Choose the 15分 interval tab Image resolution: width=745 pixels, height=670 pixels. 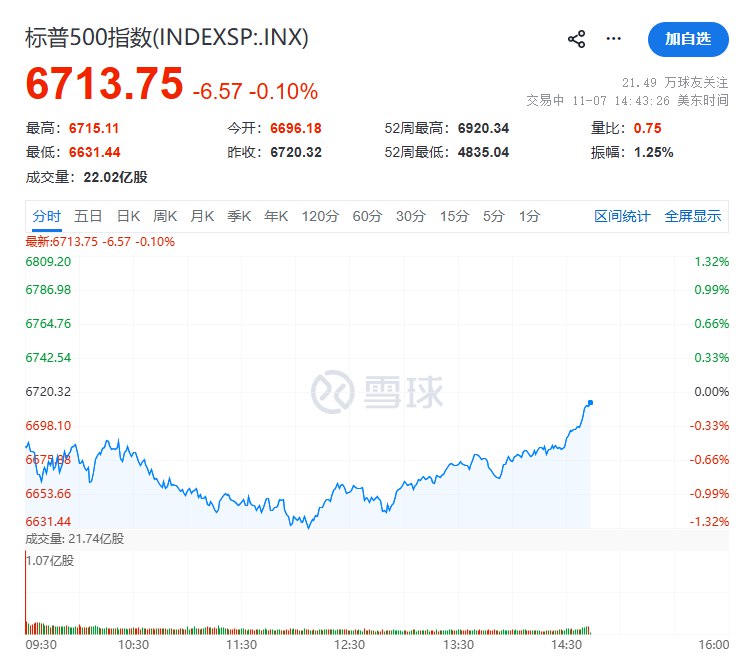pyautogui.click(x=454, y=216)
